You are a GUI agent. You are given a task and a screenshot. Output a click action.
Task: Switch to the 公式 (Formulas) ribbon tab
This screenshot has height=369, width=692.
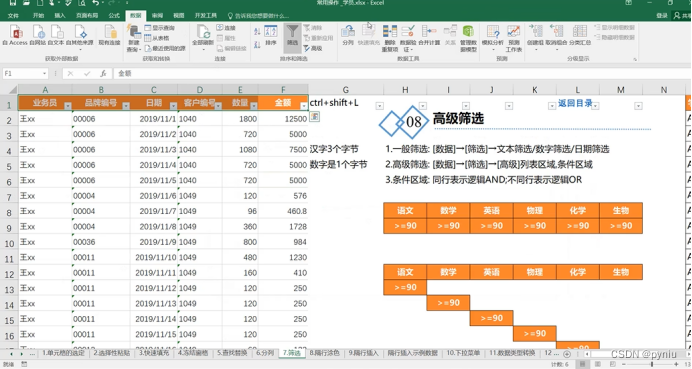tap(114, 15)
